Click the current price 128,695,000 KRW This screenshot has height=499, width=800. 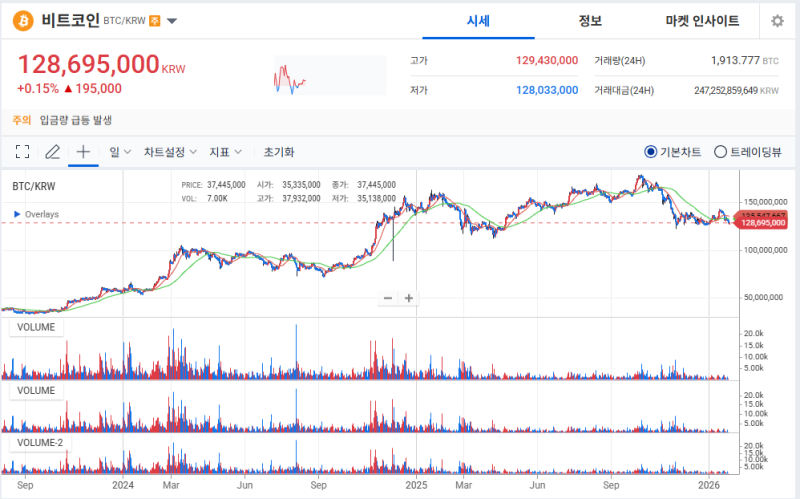tap(102, 65)
